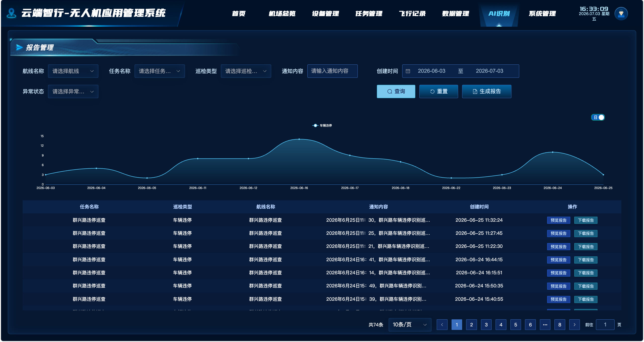Preview report for 2026-06-24 16:44:15 row
644x342 pixels.
tap(558, 260)
